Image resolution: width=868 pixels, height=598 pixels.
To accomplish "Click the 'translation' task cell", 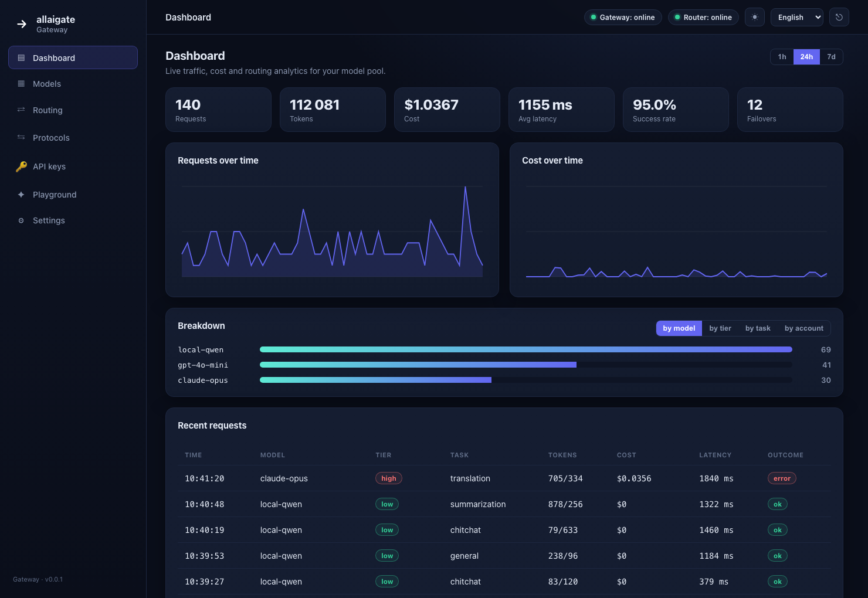I will (x=470, y=478).
